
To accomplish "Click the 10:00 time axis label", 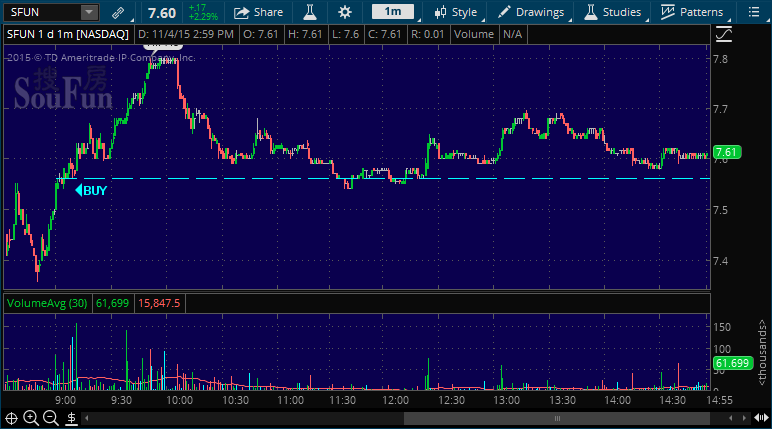I will (x=179, y=400).
